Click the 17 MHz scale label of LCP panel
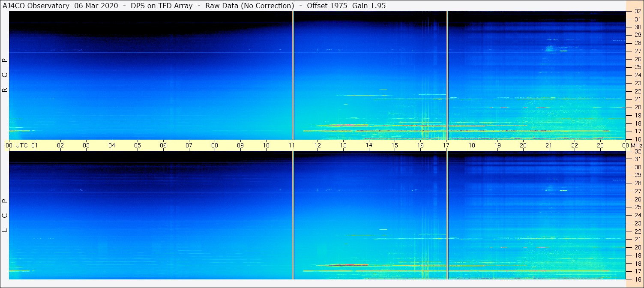This screenshot has height=288, width=644. pyautogui.click(x=638, y=271)
